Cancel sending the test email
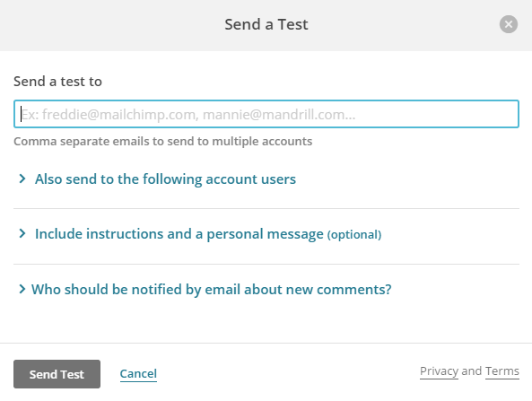The width and height of the screenshot is (532, 401). pyautogui.click(x=138, y=374)
